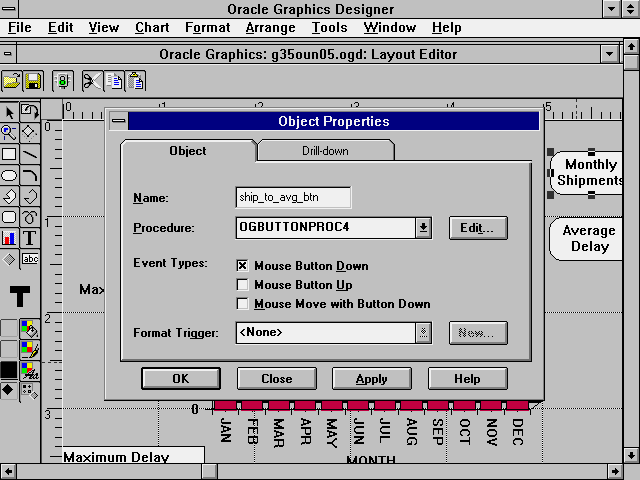
Task: Open the fill color palette swatch
Action: click(x=30, y=328)
